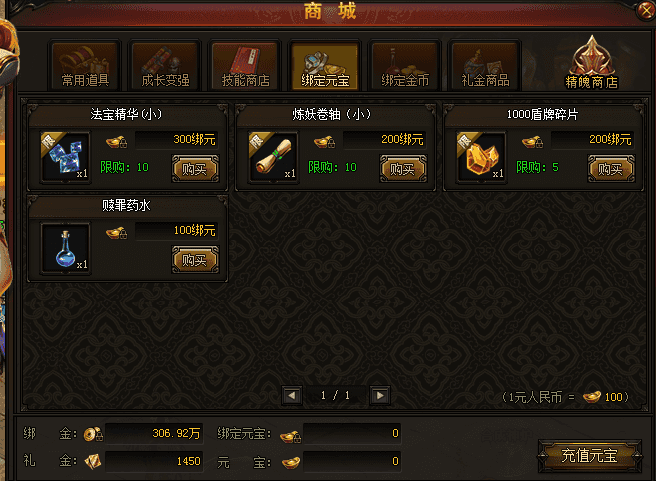Viewport: 656px width, 481px height.
Task: Open the 技能商店 tab
Action: pos(246,66)
